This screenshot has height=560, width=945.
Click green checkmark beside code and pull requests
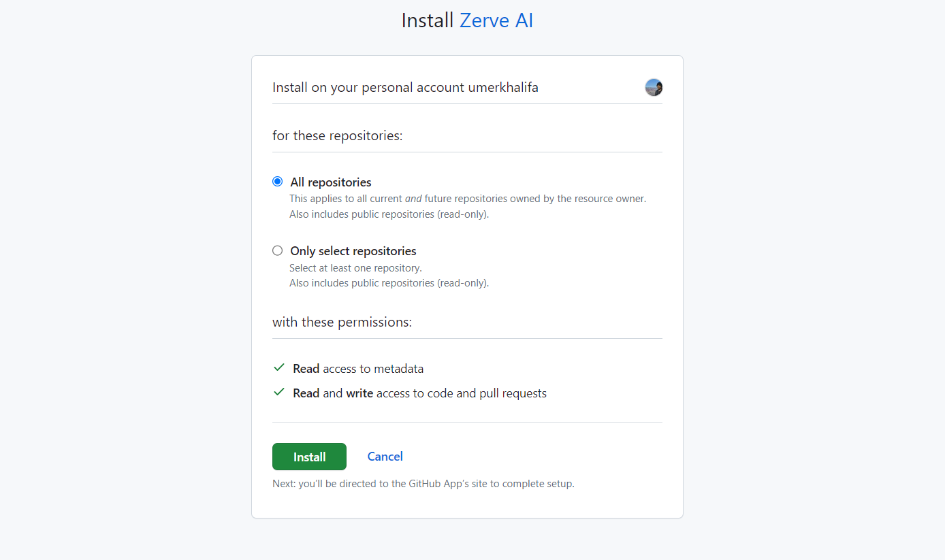278,392
